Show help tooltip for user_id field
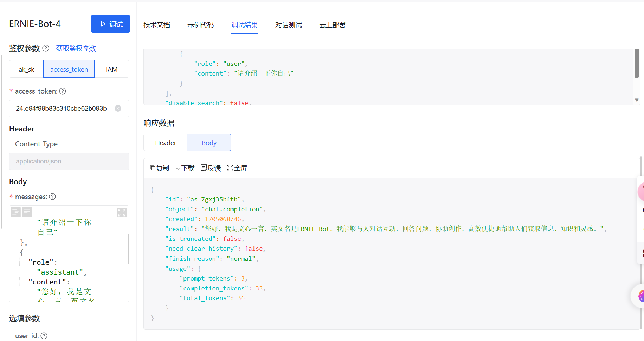 [x=44, y=336]
